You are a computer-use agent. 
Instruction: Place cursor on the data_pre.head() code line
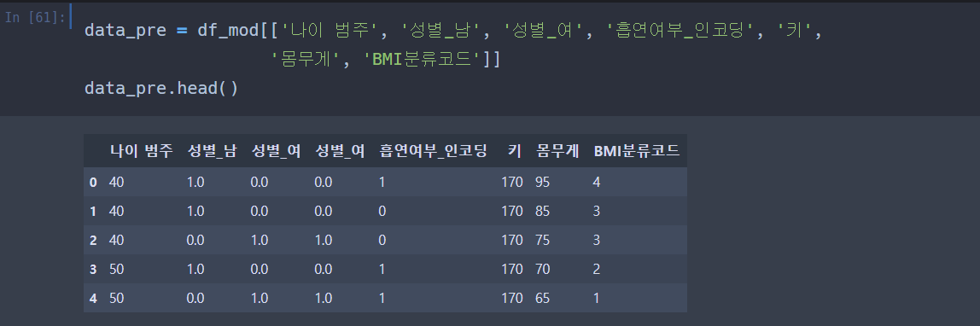[x=161, y=88]
